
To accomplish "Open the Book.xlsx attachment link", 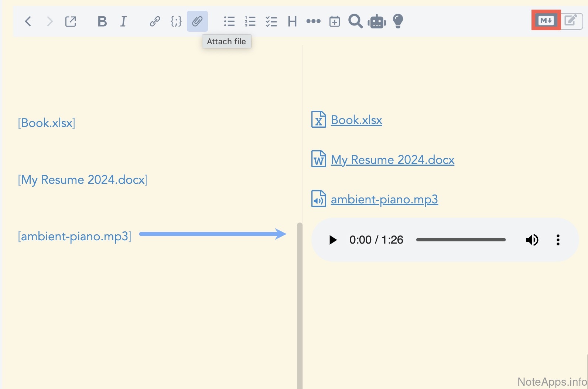I will 356,120.
